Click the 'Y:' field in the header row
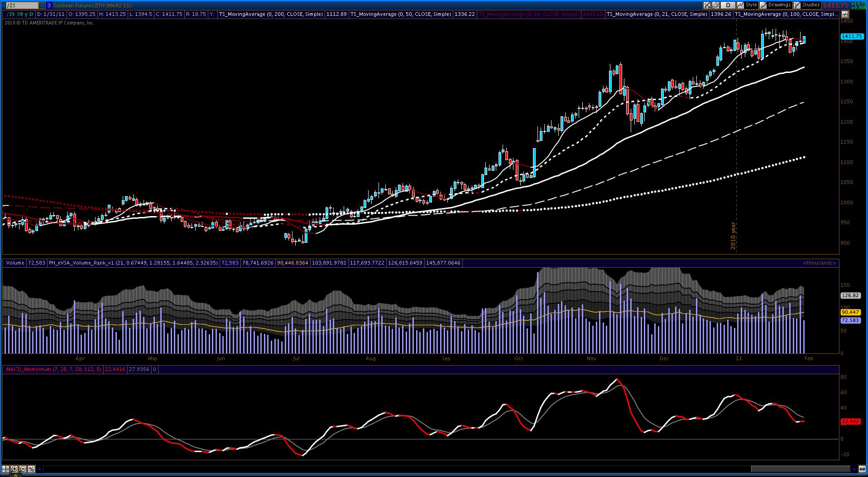 pos(212,14)
